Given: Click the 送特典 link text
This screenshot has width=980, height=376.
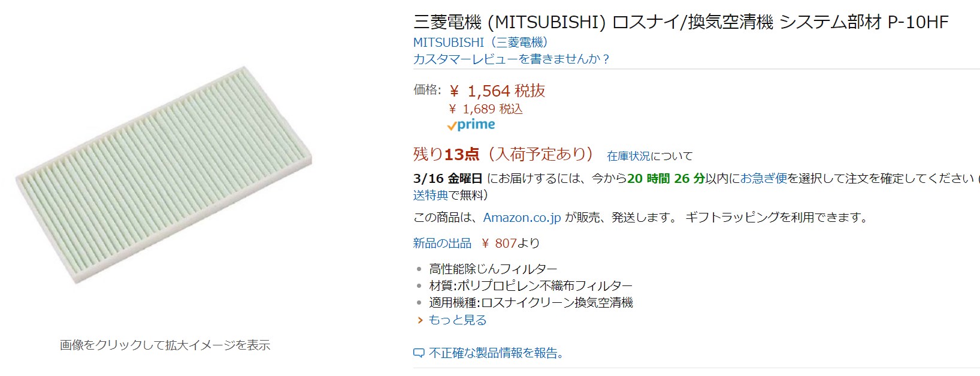Looking at the screenshot, I should [x=431, y=195].
